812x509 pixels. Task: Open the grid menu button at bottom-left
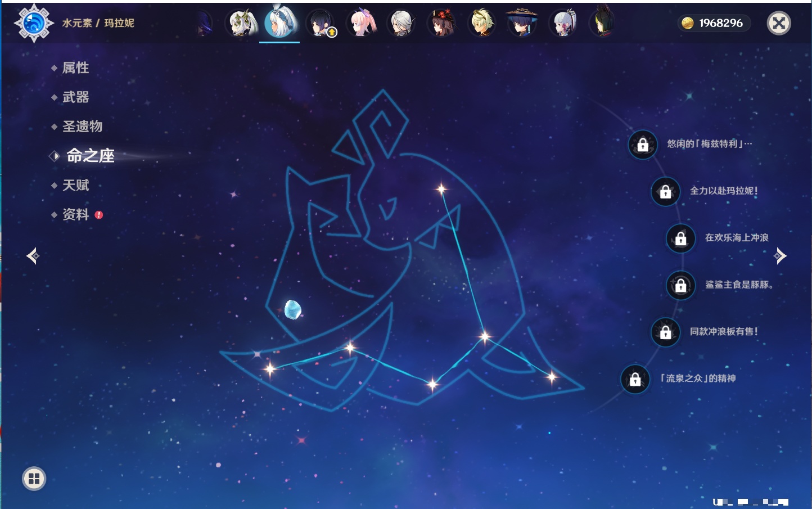click(x=34, y=479)
